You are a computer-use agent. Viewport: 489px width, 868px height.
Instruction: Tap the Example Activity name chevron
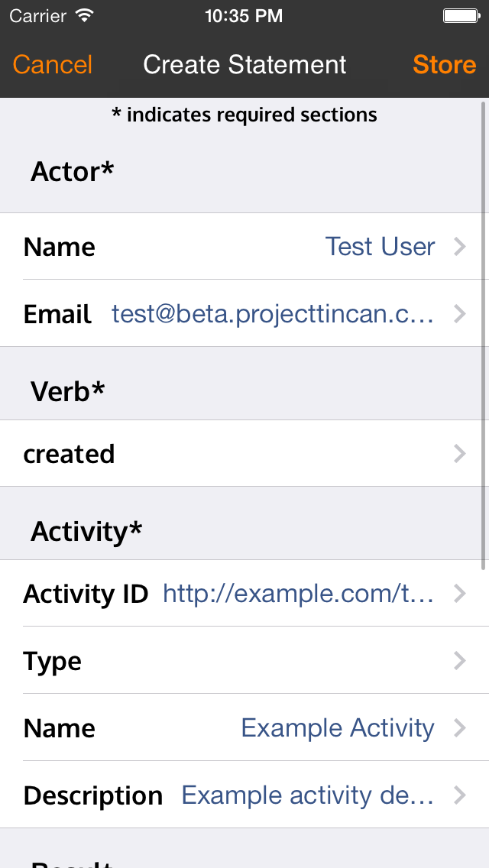point(460,728)
